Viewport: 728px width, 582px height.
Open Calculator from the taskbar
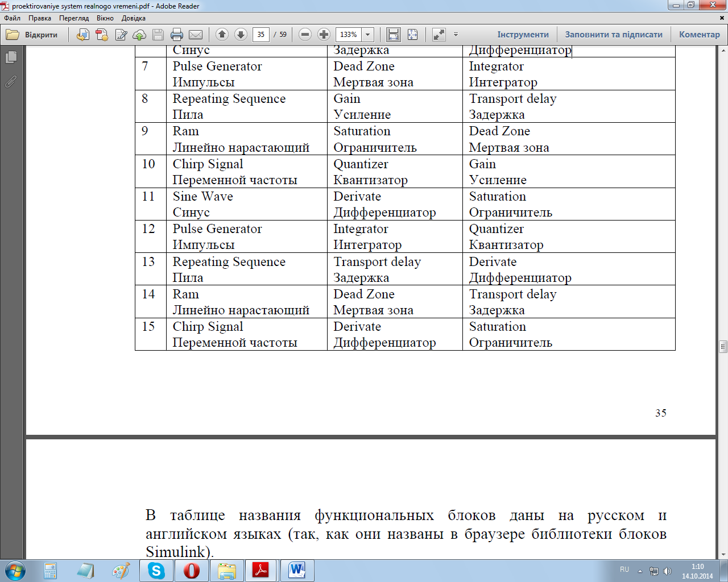click(x=50, y=571)
